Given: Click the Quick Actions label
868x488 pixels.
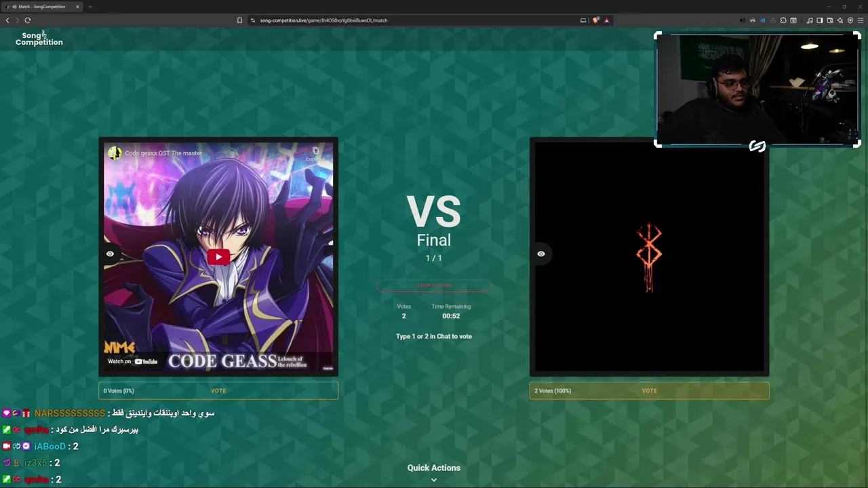Looking at the screenshot, I should click(x=434, y=468).
